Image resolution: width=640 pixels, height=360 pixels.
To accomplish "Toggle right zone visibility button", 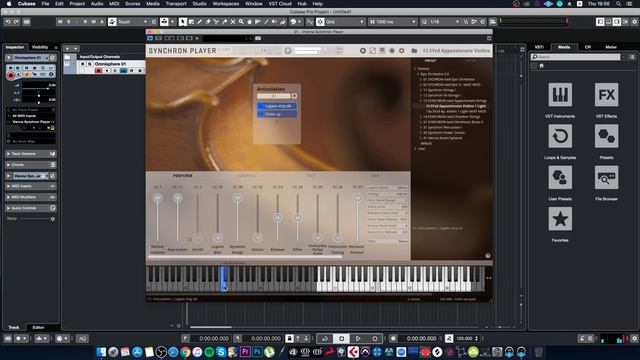I will click(x=617, y=22).
